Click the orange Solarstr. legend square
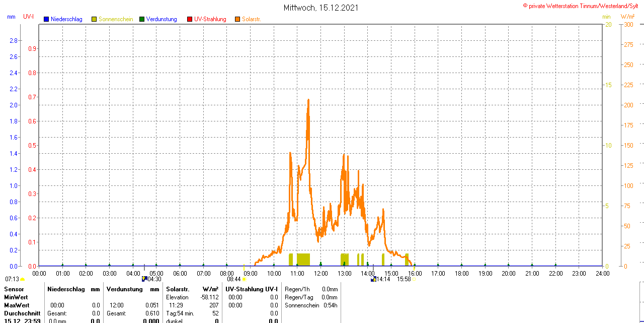The image size is (644, 323). point(237,19)
